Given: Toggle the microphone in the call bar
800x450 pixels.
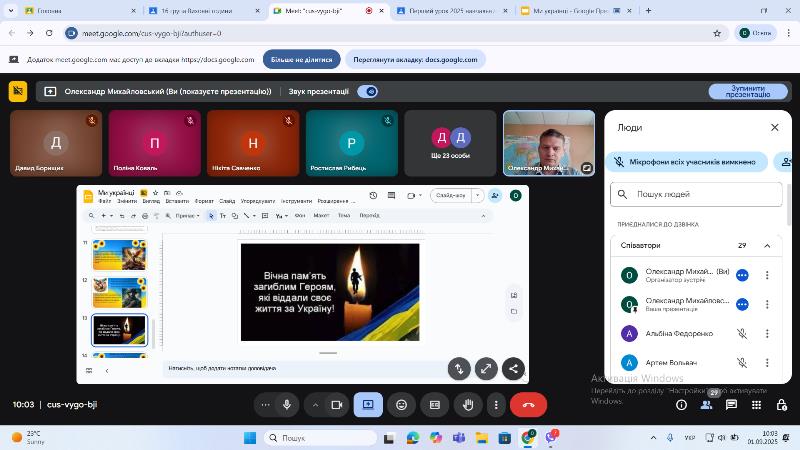Looking at the screenshot, I should click(287, 405).
